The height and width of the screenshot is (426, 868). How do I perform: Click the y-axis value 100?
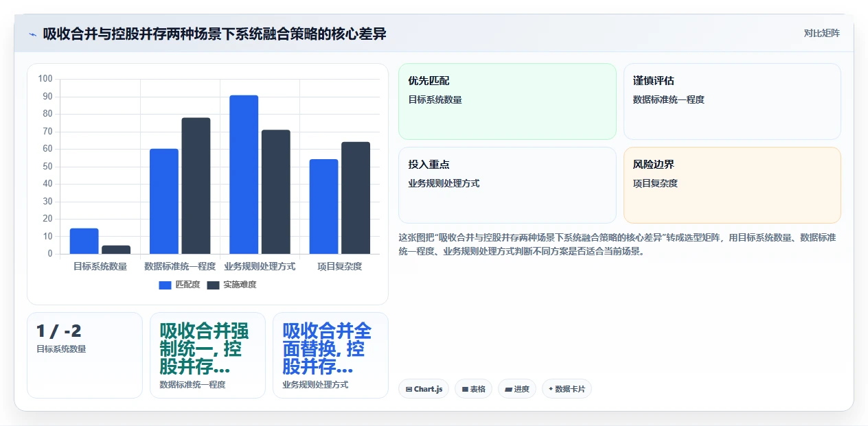click(45, 79)
